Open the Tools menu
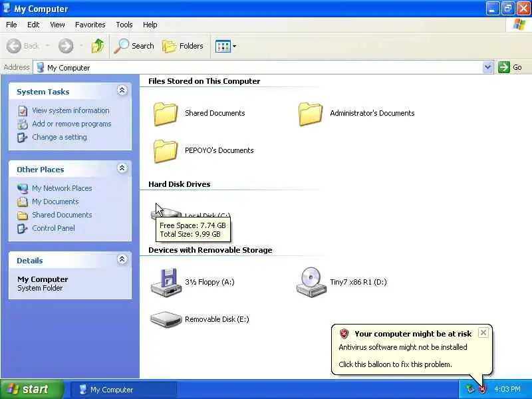Image resolution: width=532 pixels, height=399 pixels. coord(124,25)
